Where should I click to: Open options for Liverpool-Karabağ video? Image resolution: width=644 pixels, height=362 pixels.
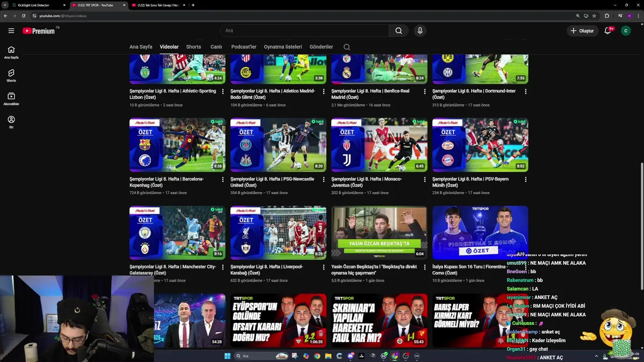pos(324,267)
